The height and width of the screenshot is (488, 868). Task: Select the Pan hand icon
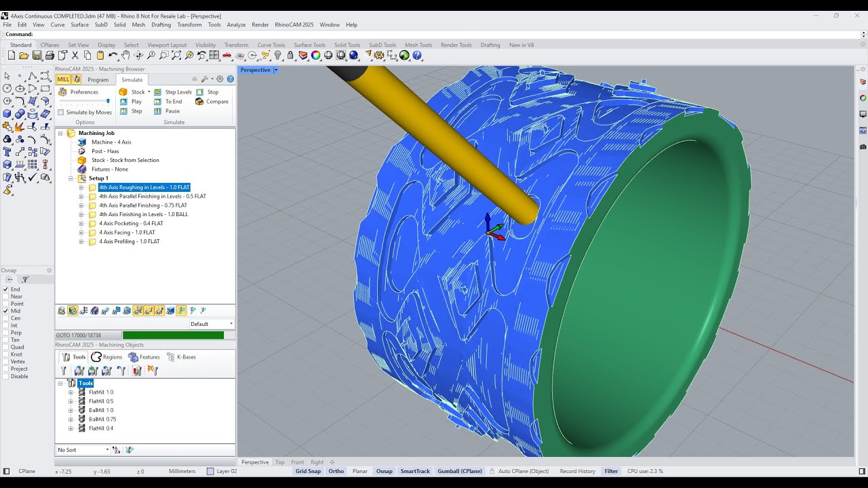pyautogui.click(x=125, y=56)
